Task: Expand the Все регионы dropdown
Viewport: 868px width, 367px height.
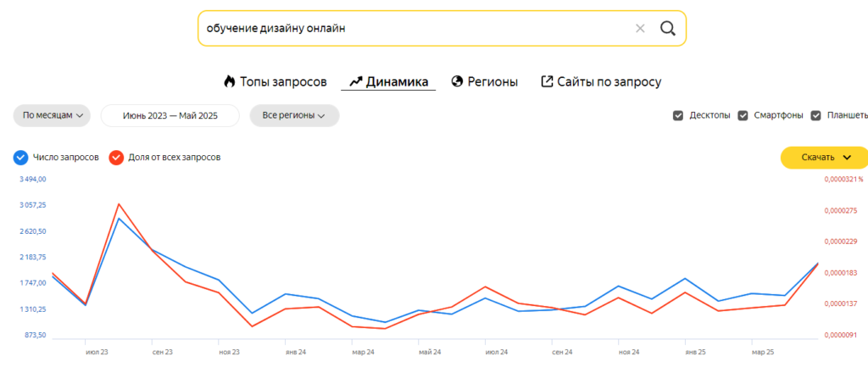Action: point(294,115)
